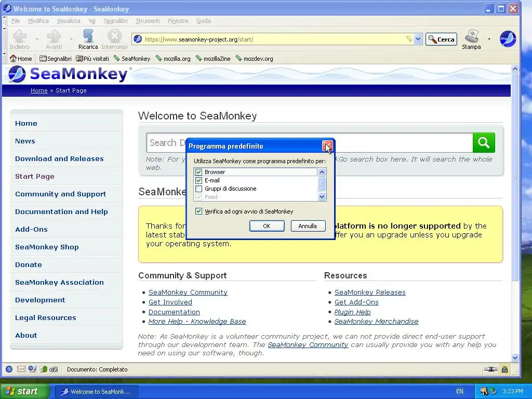The height and width of the screenshot is (399, 532).
Task: Open the Get Add-Ons link
Action: tap(356, 302)
